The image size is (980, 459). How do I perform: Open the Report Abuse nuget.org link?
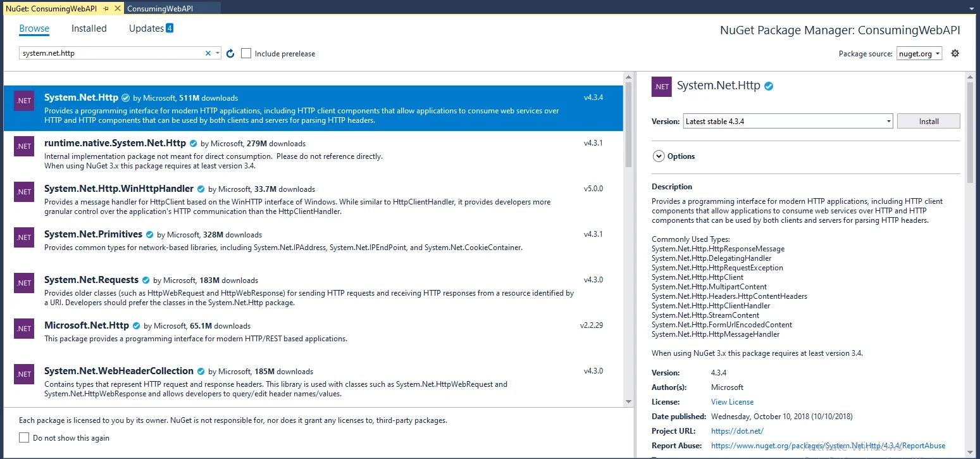[828, 446]
